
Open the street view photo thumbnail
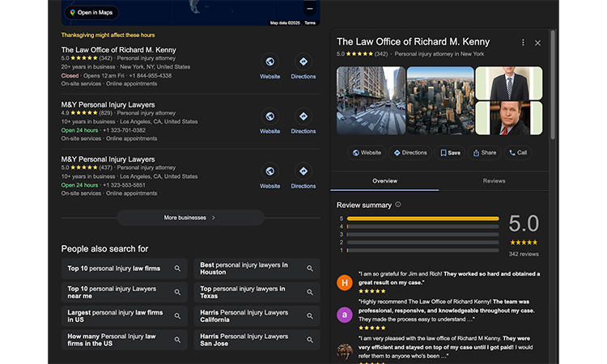pyautogui.click(x=371, y=100)
